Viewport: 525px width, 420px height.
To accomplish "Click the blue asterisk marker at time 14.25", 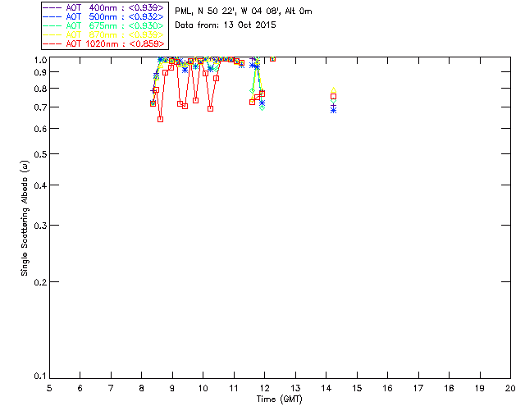I will pos(334,110).
